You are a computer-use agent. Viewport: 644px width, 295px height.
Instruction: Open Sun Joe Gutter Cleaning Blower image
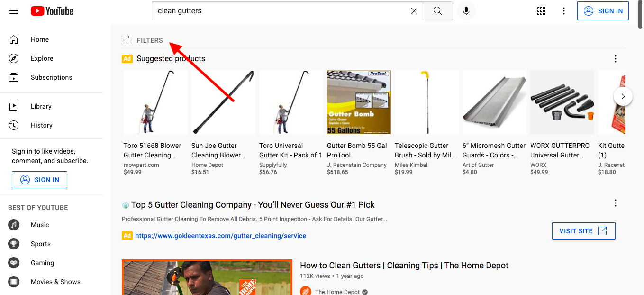coord(223,102)
